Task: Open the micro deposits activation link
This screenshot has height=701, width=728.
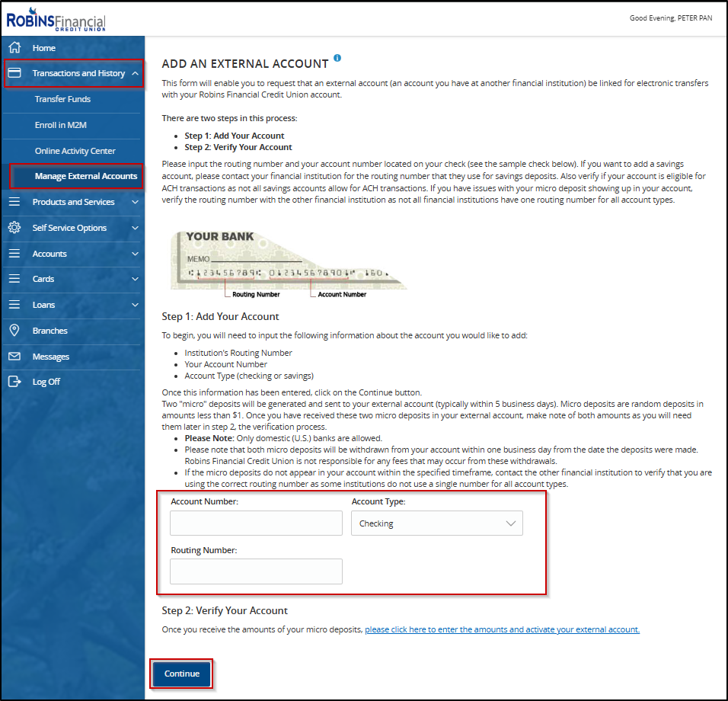Action: tap(501, 629)
